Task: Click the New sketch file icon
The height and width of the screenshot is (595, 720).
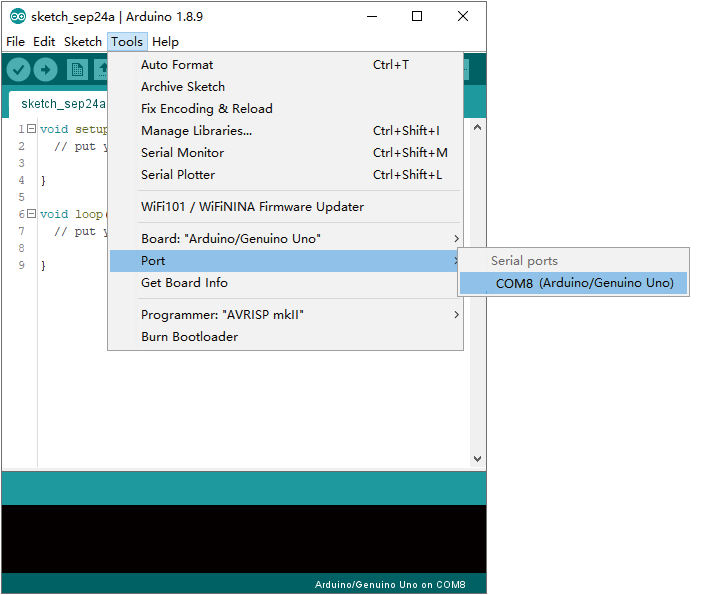Action: coord(77,70)
